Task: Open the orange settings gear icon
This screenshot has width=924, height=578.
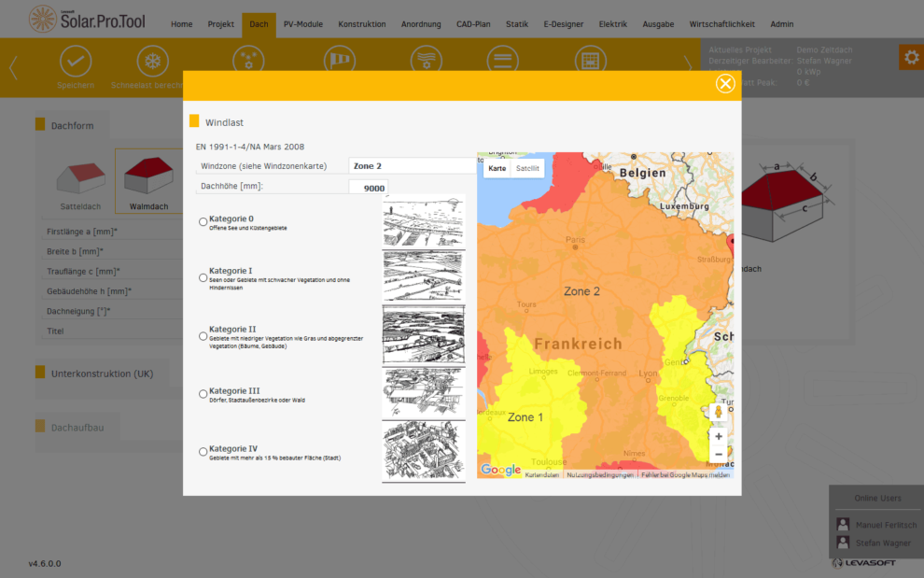Action: click(910, 57)
